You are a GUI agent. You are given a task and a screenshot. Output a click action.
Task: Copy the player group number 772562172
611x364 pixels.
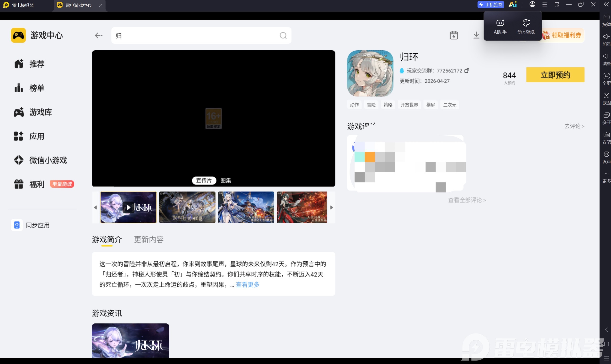[467, 71]
